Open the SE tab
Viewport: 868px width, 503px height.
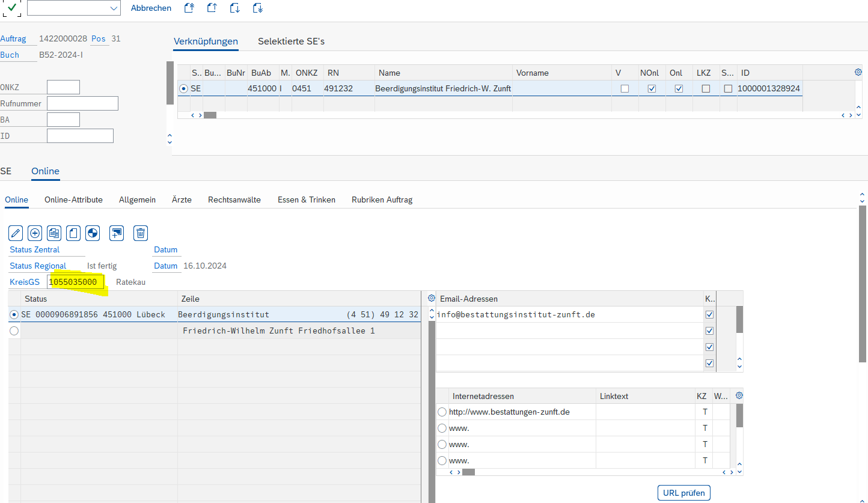pos(6,171)
